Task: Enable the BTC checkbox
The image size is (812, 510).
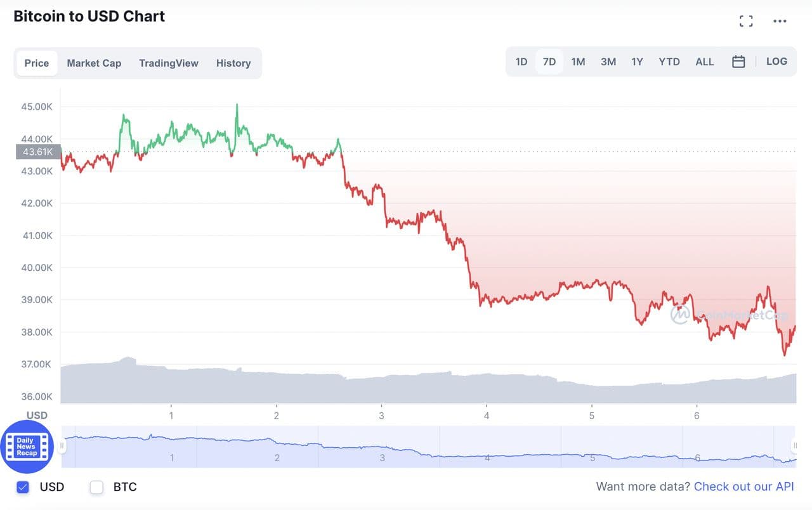Action: (x=96, y=487)
